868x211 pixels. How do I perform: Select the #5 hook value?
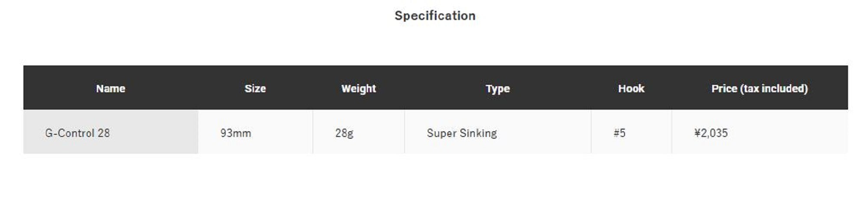coord(619,133)
